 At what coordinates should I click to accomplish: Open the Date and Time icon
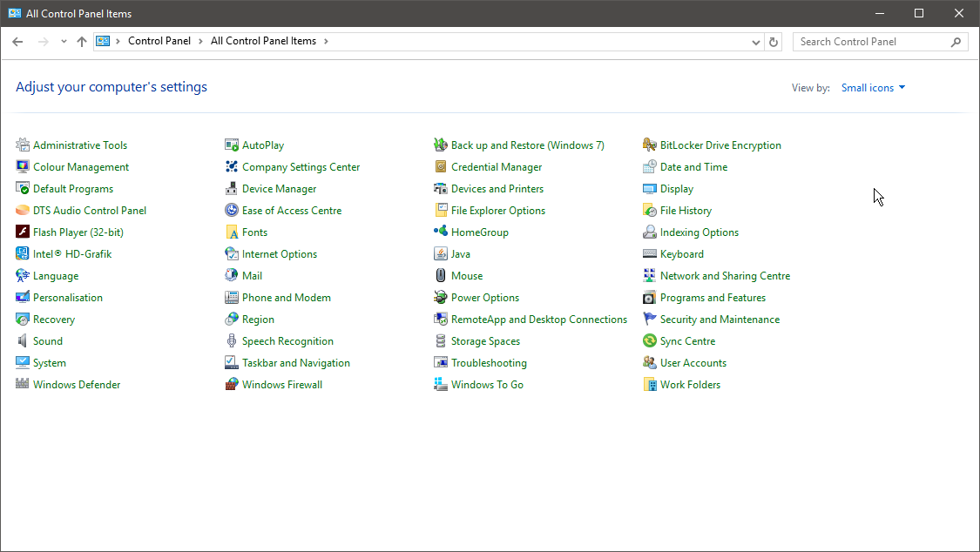(650, 166)
